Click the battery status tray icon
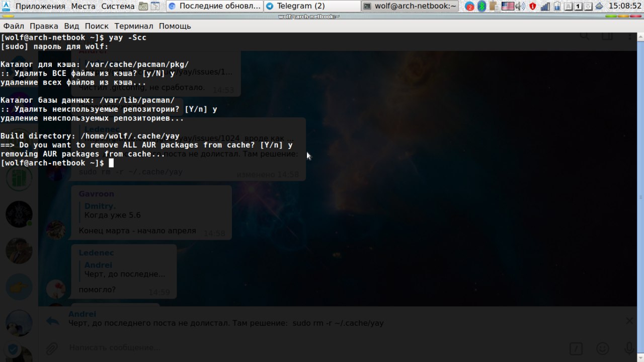Viewport: 644px width, 362px height. click(556, 6)
